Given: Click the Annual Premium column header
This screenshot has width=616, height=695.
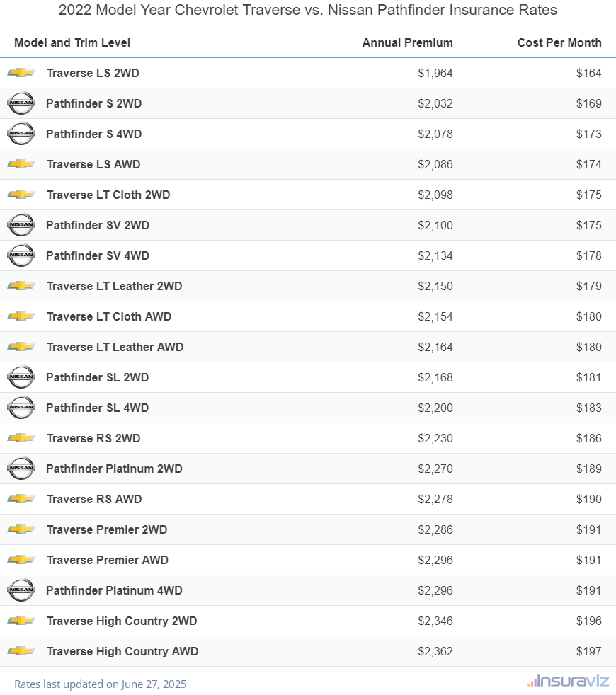Looking at the screenshot, I should pos(408,43).
